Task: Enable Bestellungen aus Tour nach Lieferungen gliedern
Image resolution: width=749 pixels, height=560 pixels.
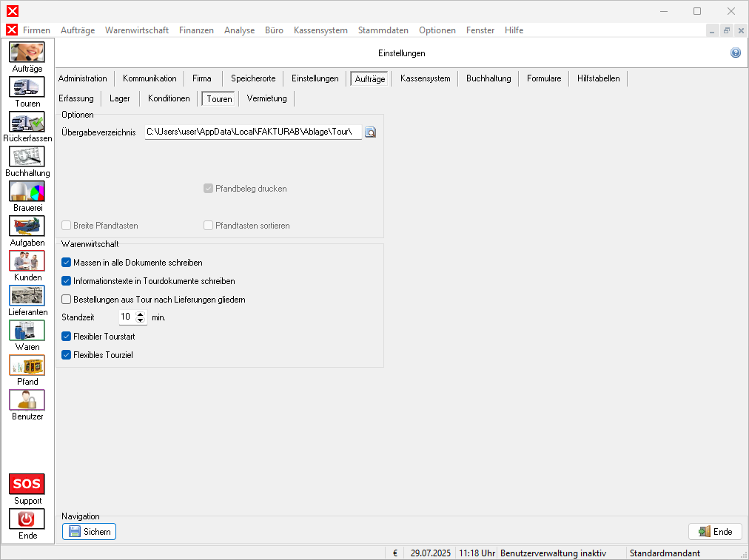Action: tap(67, 300)
